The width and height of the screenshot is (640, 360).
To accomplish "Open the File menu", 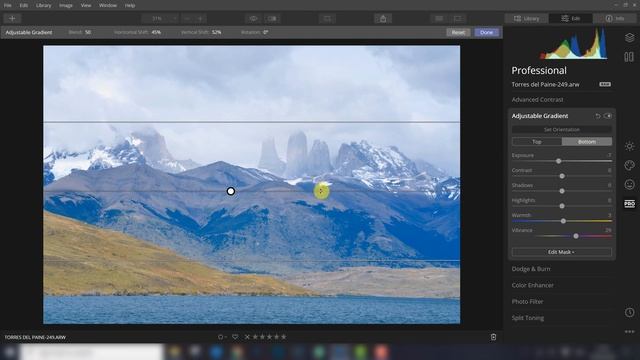I will point(8,5).
